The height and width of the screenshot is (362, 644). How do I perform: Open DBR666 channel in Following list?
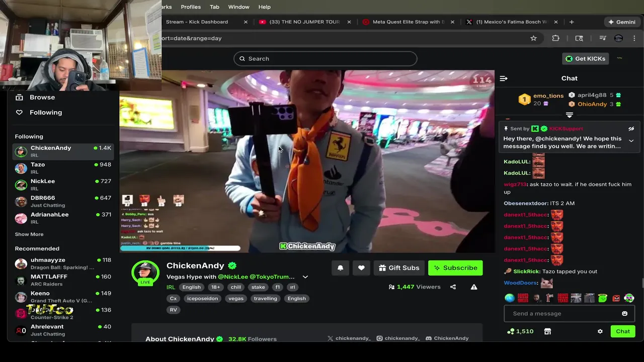coord(63,201)
